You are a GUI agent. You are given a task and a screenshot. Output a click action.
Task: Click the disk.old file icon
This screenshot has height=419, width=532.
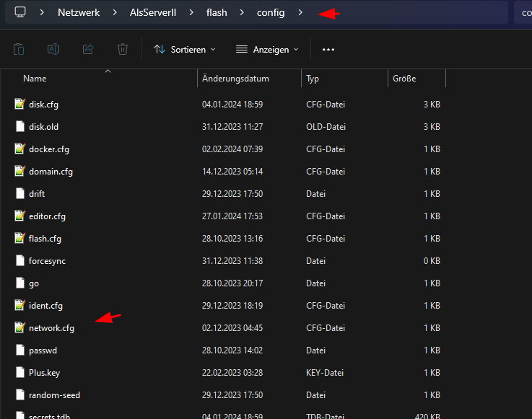(20, 126)
